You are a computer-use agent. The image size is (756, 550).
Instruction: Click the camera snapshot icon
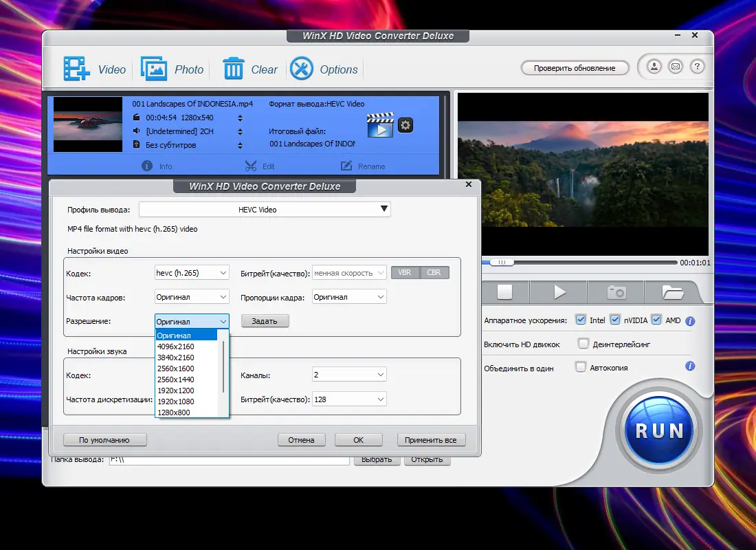(616, 292)
